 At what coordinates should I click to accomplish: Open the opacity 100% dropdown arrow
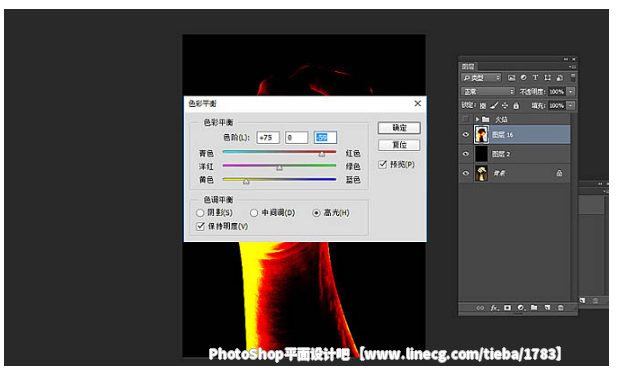[571, 92]
